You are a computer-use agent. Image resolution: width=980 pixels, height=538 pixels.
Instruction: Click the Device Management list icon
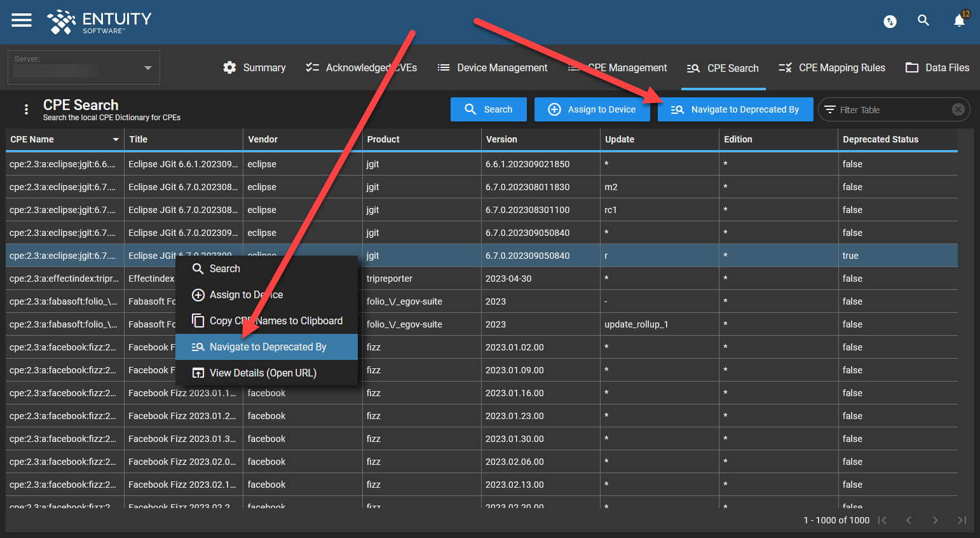click(x=444, y=67)
